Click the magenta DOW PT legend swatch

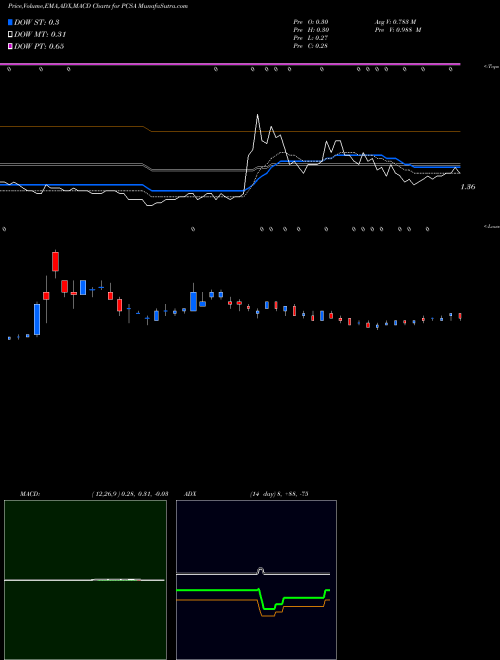point(10,46)
